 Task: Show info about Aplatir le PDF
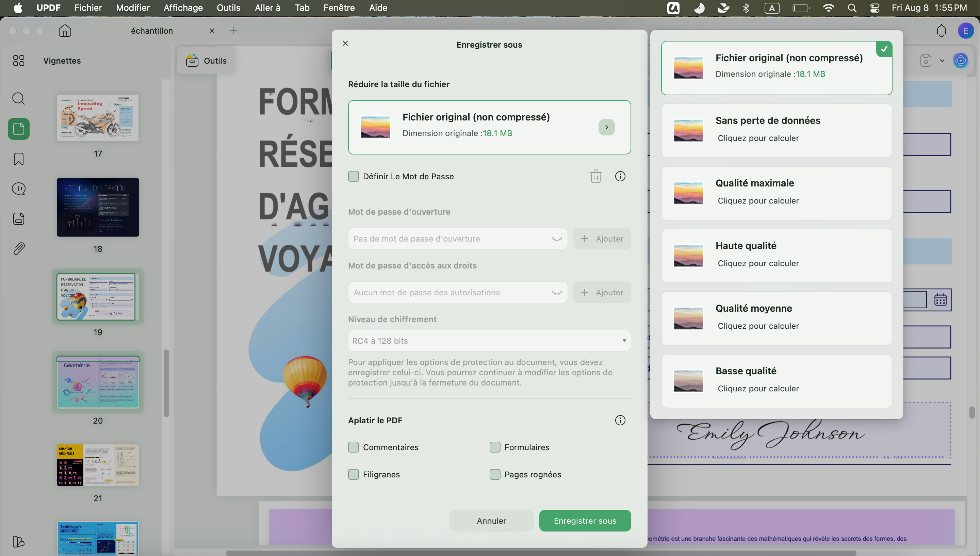[x=620, y=420]
